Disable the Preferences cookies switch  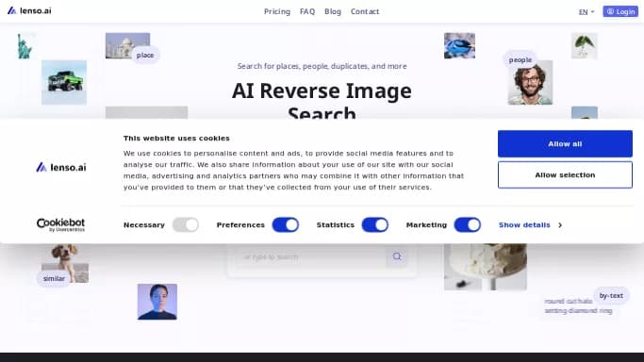286,225
